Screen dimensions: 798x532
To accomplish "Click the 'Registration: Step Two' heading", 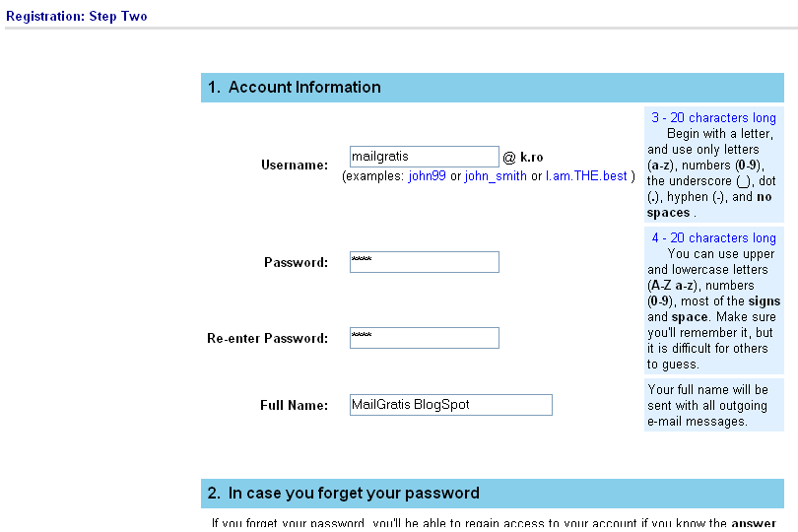I will tap(76, 17).
